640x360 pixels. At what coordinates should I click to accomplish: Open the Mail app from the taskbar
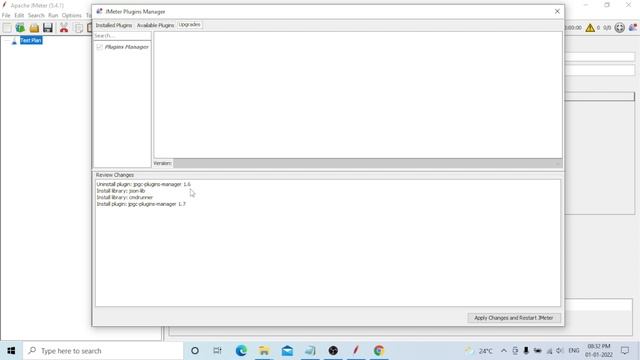pyautogui.click(x=287, y=351)
